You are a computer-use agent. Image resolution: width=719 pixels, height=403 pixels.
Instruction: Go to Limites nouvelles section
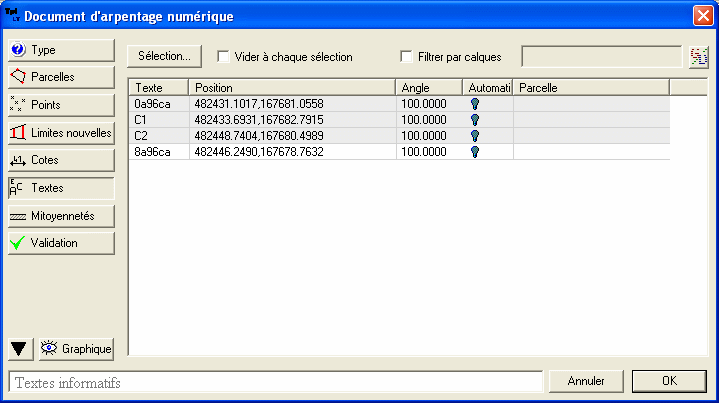point(61,132)
